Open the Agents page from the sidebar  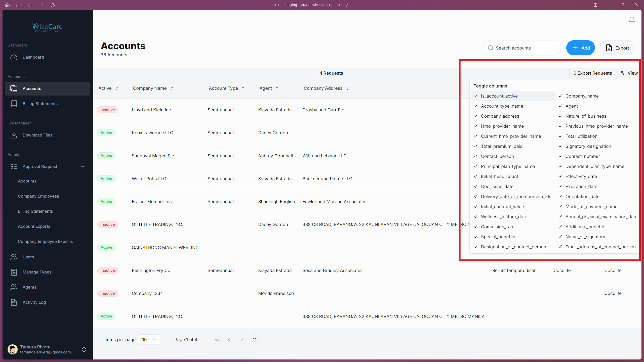coord(29,287)
